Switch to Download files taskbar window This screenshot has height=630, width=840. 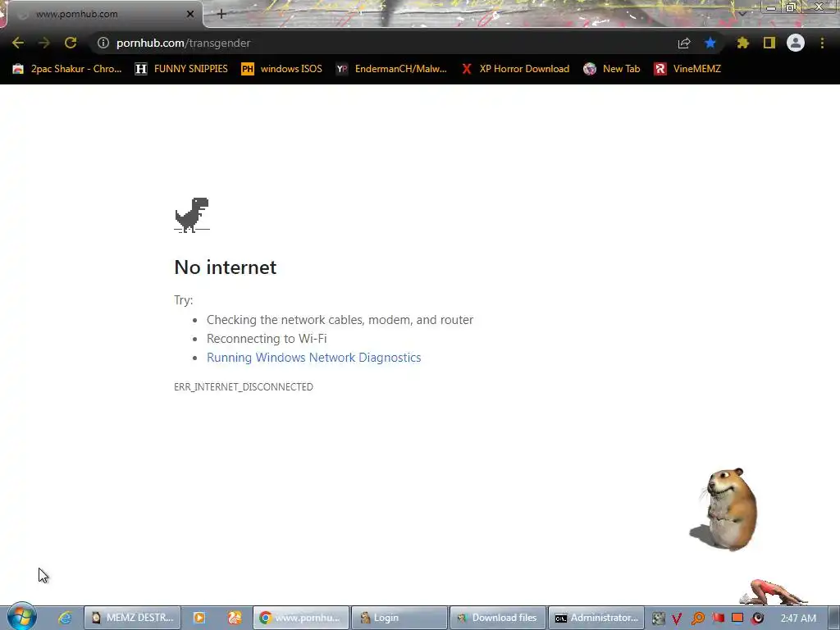point(498,618)
